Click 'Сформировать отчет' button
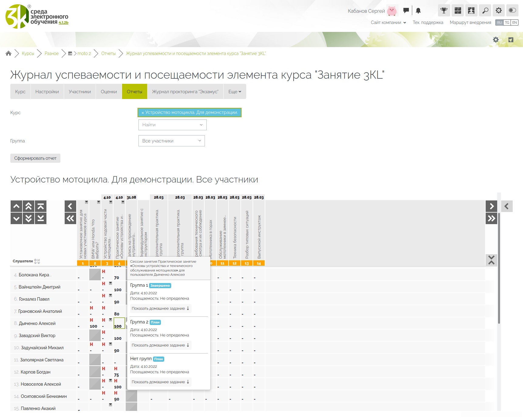 (x=35, y=158)
